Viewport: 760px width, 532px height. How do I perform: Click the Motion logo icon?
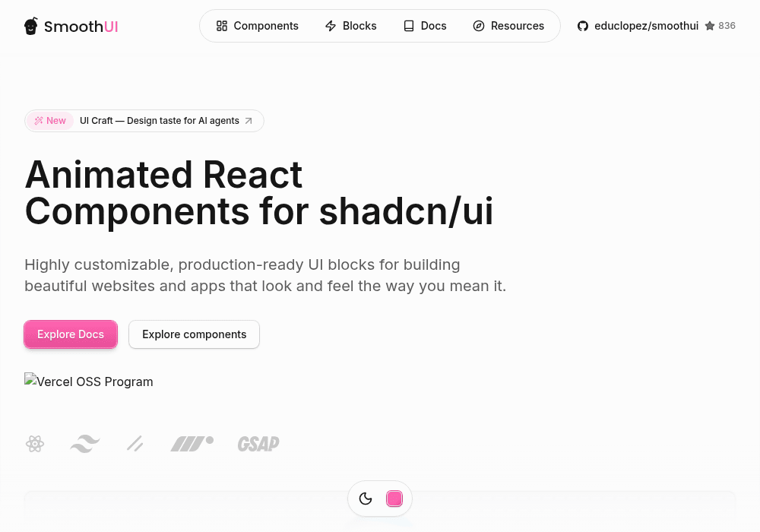[192, 444]
